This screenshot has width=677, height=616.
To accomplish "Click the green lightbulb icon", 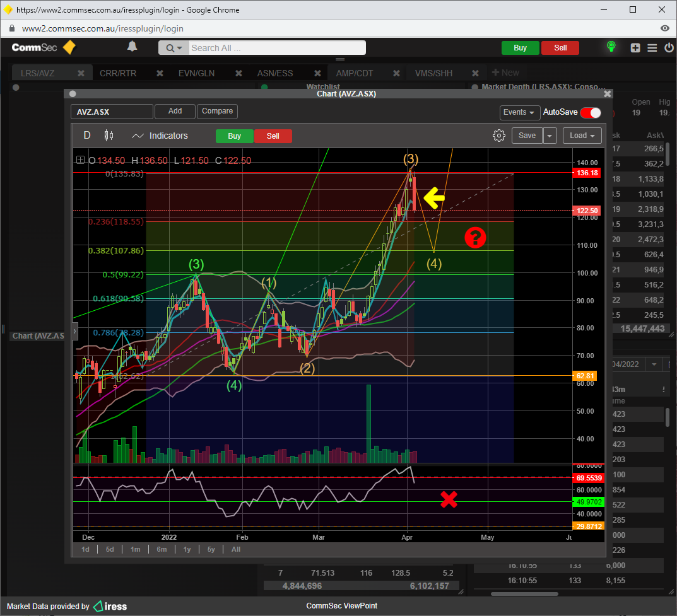I will [x=611, y=47].
